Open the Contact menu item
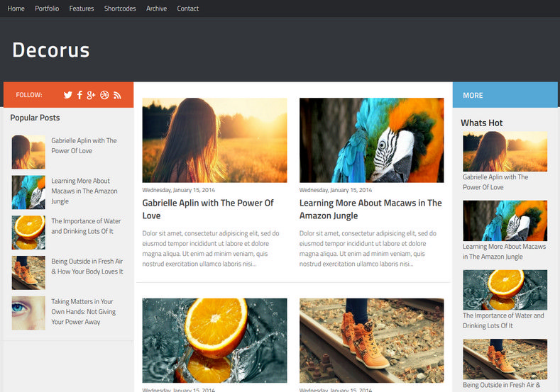Image resolution: width=560 pixels, height=392 pixels. (x=188, y=9)
